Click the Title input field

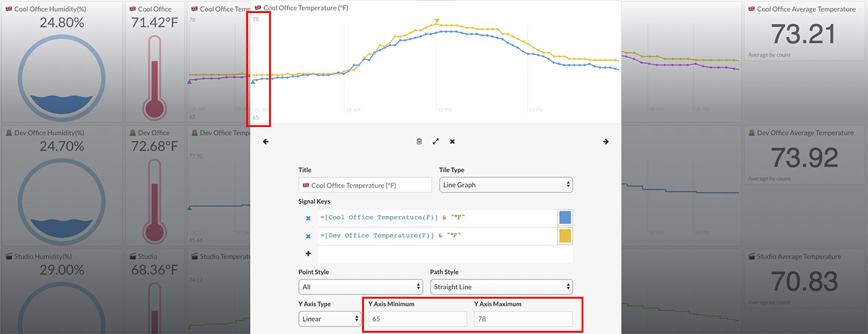(365, 185)
